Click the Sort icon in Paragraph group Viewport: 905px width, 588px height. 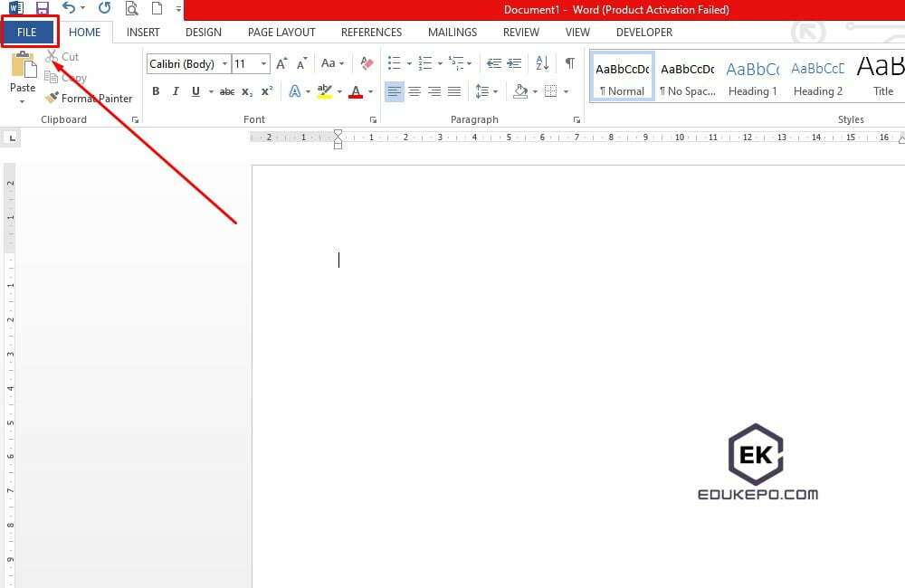[541, 63]
